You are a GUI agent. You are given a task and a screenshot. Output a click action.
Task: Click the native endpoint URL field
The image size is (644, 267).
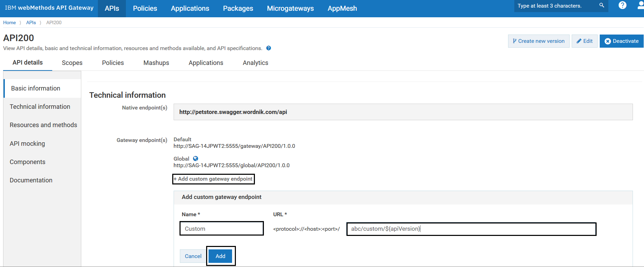pos(403,112)
